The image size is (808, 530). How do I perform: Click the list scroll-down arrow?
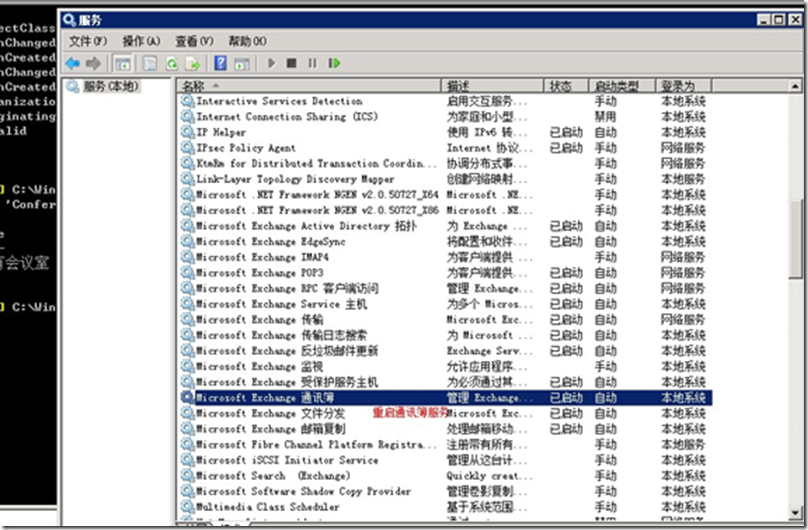tap(795, 512)
